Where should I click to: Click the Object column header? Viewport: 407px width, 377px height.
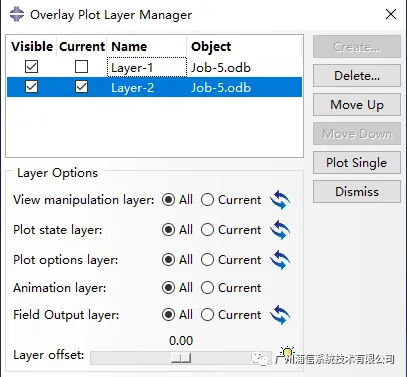(x=244, y=46)
